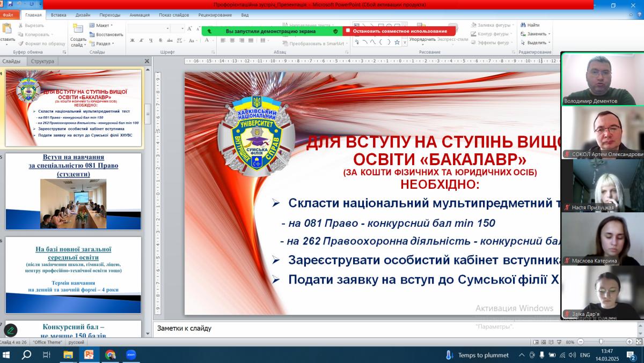This screenshot has width=644, height=363.
Task: Click Reset (Восстановить) slide button
Action: click(x=106, y=34)
